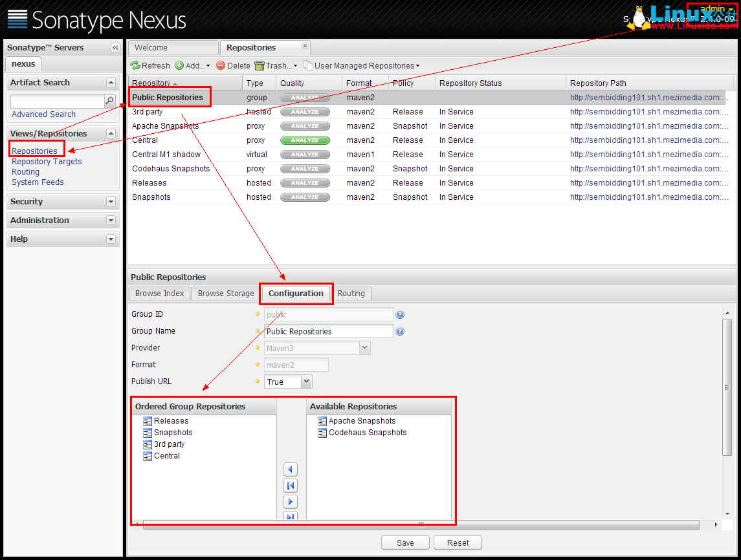
Task: Click move-all-left arrow button
Action: [x=291, y=486]
